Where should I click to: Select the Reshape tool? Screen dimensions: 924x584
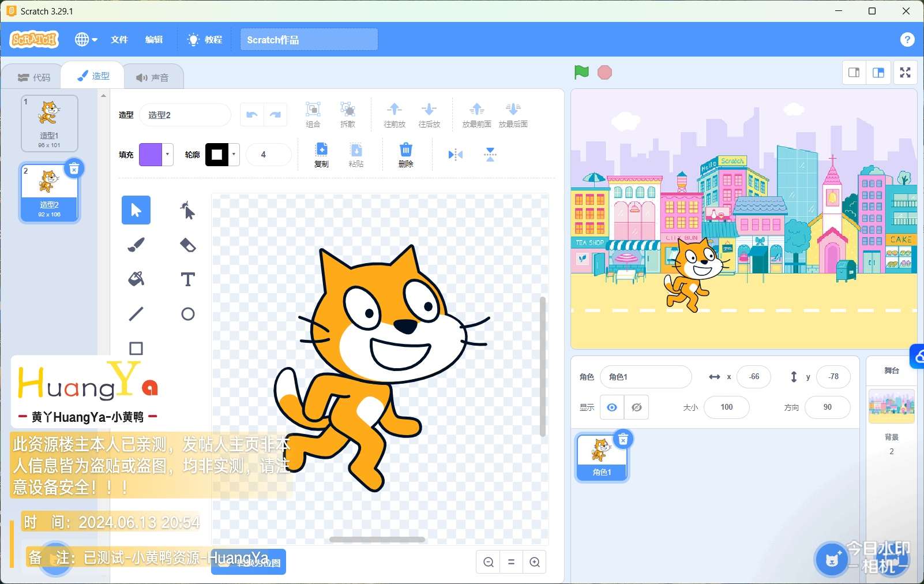(x=187, y=210)
